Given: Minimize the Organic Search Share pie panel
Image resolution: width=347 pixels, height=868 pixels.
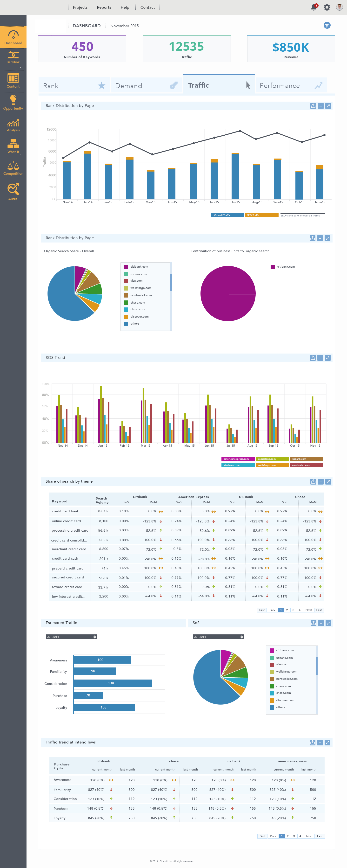Looking at the screenshot, I should (x=320, y=238).
